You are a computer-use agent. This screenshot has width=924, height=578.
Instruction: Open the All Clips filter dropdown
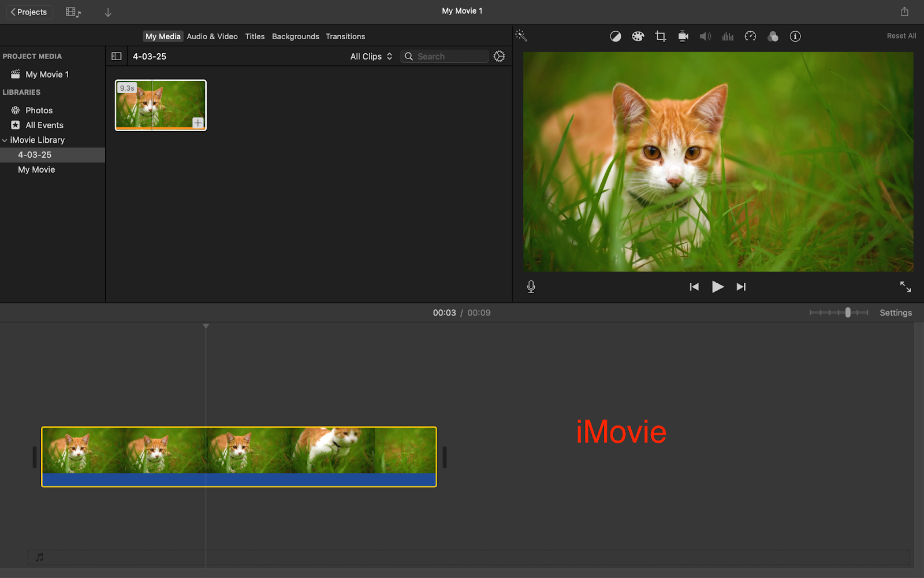pyautogui.click(x=371, y=56)
